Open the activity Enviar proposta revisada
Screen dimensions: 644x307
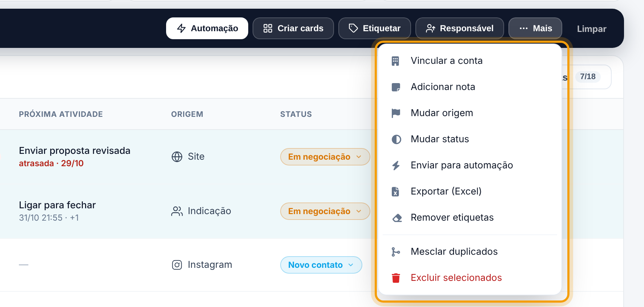75,151
